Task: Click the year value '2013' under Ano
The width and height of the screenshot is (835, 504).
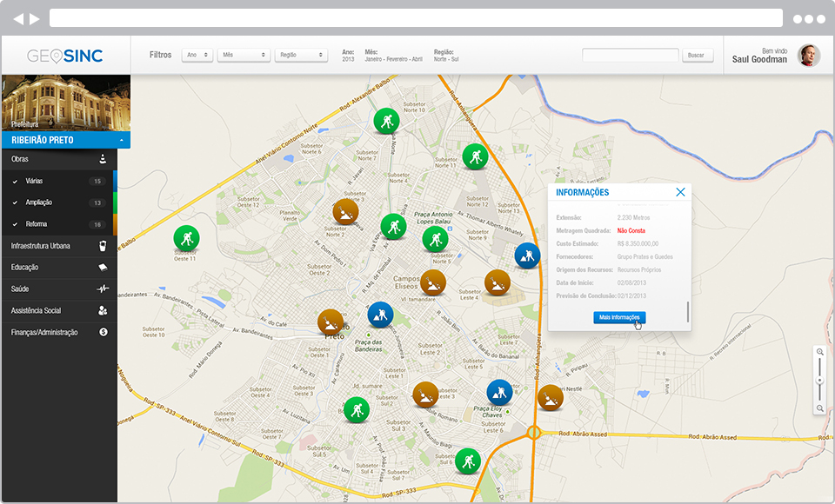Action: coord(348,59)
